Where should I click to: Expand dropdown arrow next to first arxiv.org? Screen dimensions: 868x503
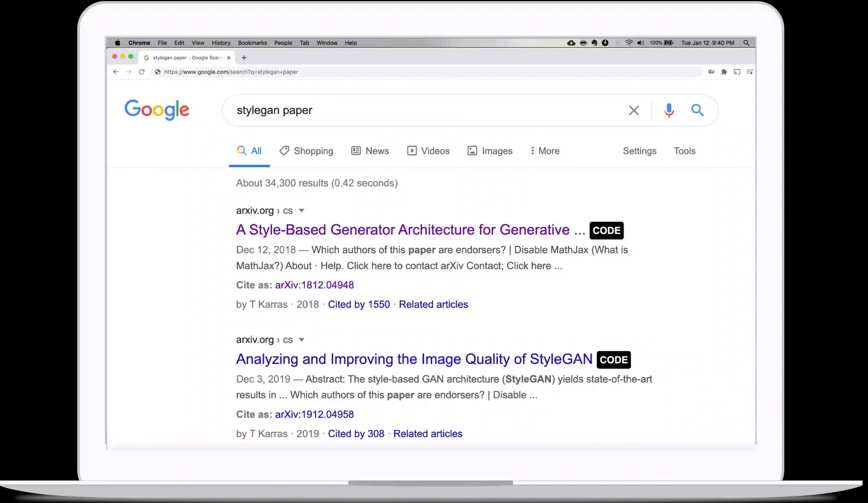[x=301, y=211]
